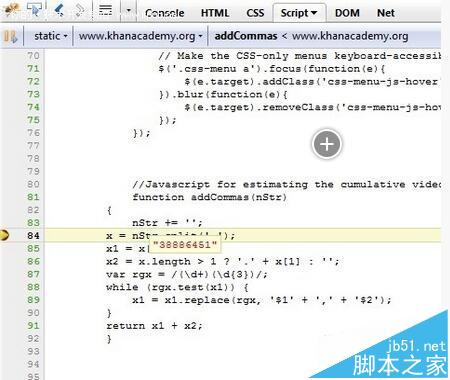450x380 pixels.
Task: Click the Break On Next pause icon
Action: point(10,36)
